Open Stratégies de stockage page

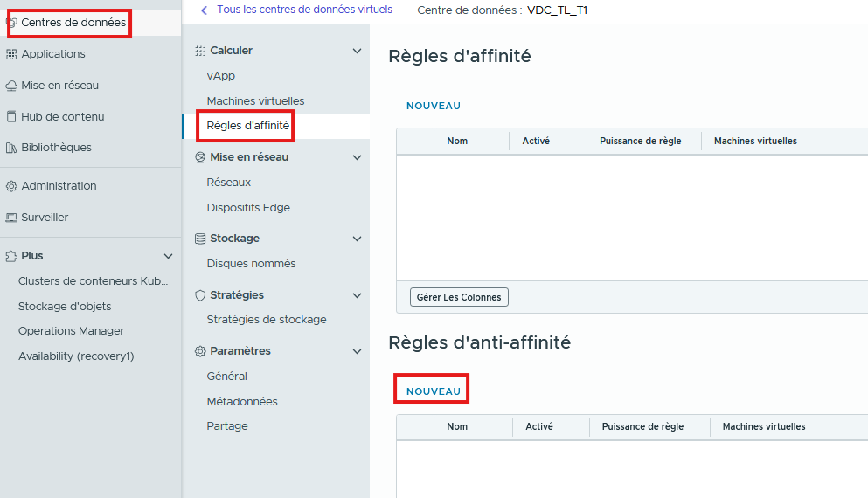pos(267,320)
